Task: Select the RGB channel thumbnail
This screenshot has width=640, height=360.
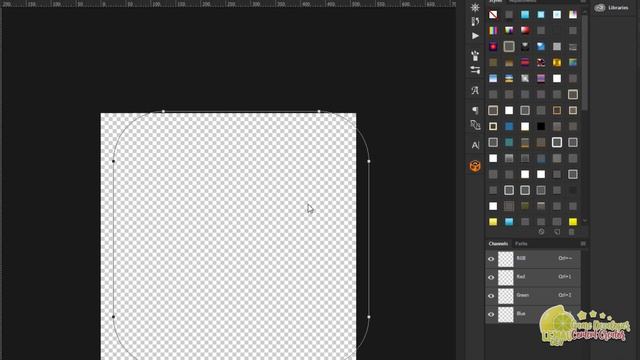Action: point(506,259)
